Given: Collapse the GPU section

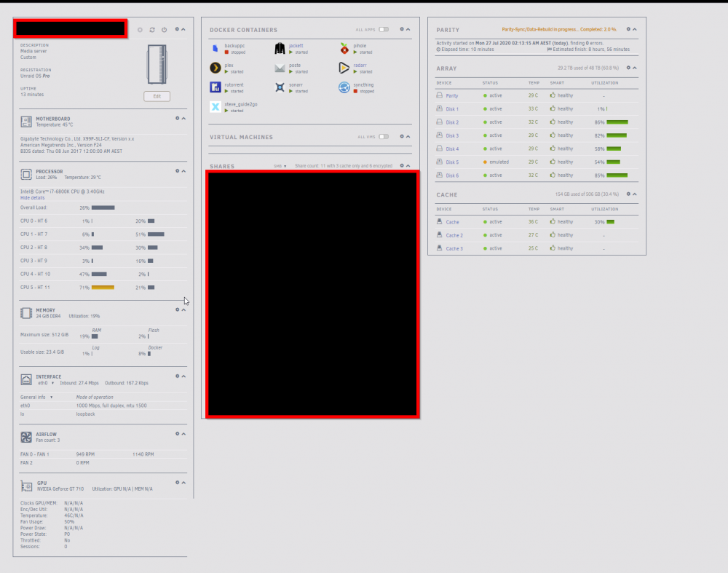Looking at the screenshot, I should tap(184, 483).
